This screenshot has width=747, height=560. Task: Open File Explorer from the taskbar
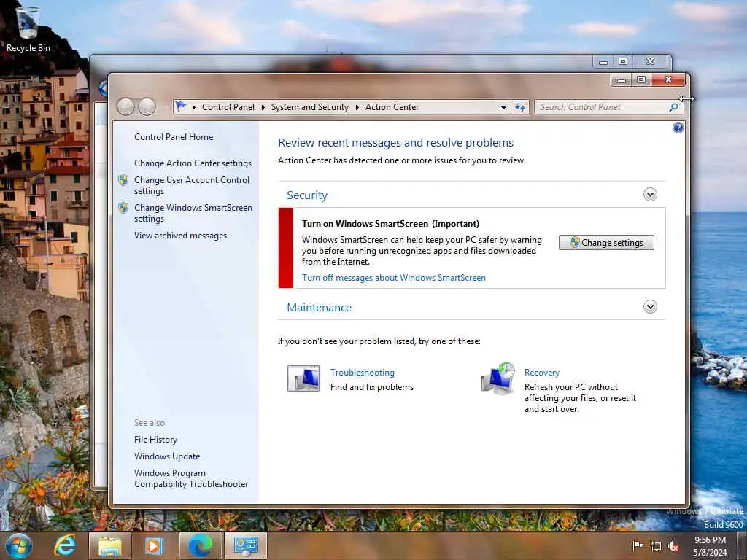pyautogui.click(x=110, y=545)
